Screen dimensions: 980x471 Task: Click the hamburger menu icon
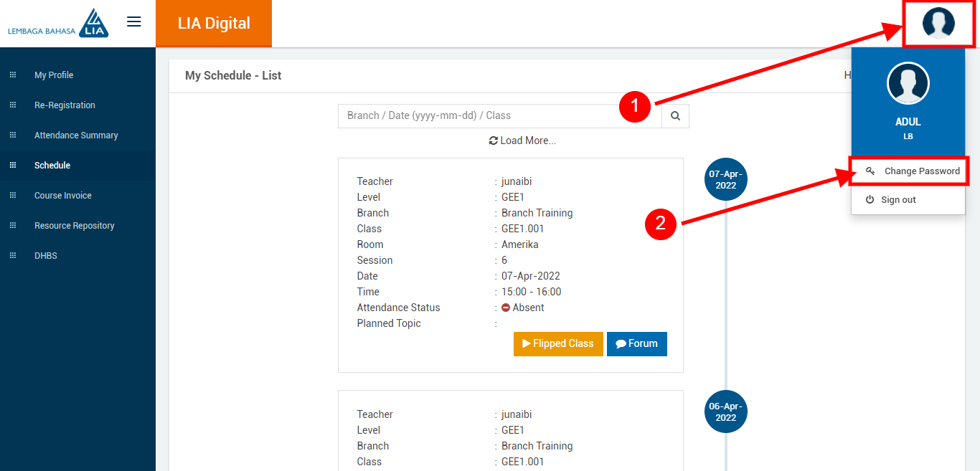pyautogui.click(x=134, y=22)
